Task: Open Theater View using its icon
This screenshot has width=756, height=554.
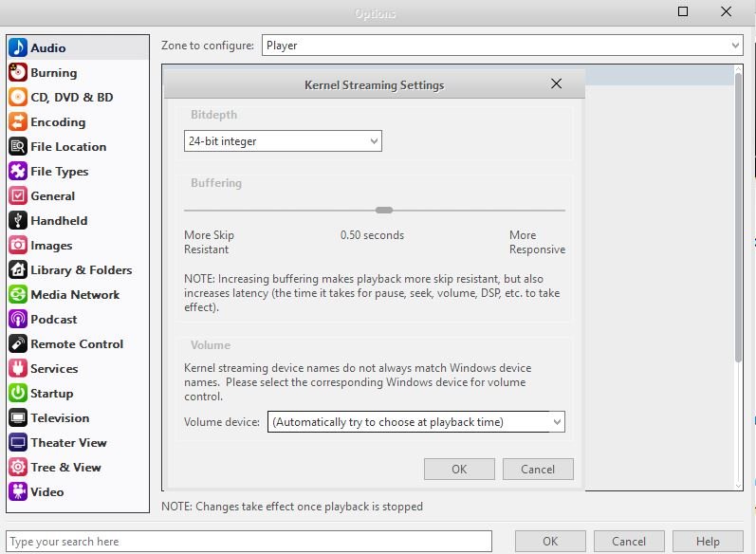Action: tap(17, 443)
